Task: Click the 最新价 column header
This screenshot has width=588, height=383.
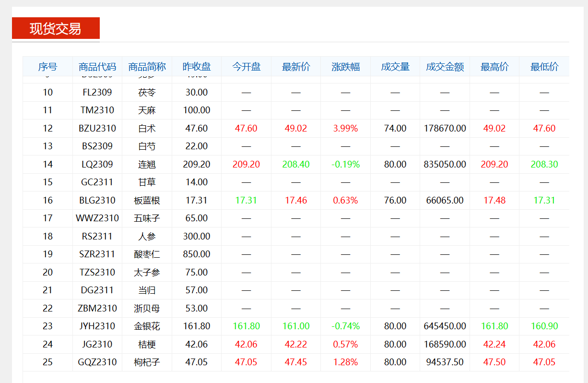Action: point(296,67)
